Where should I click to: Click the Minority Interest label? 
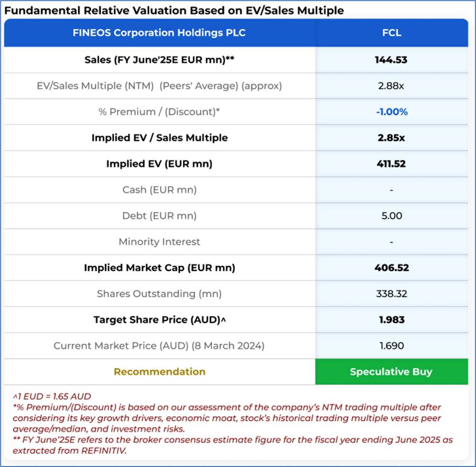[159, 242]
